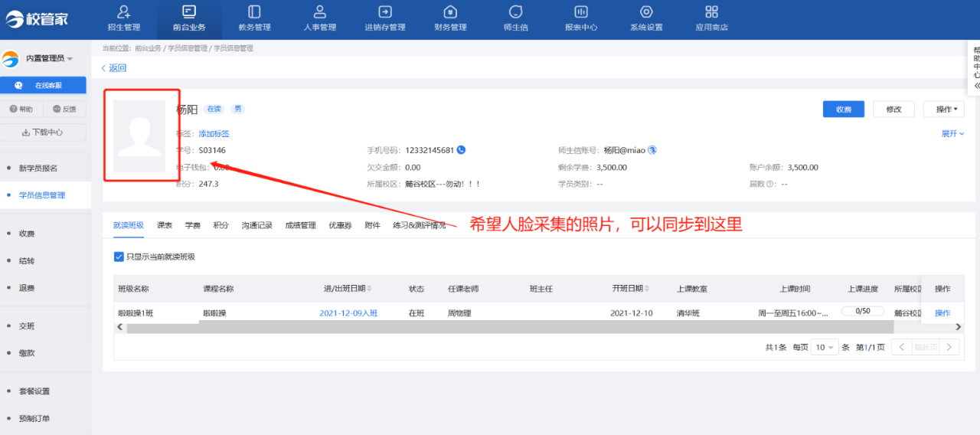Screen dimensions: 980x435
Task: Click the blue 收费 button
Action: tap(843, 110)
